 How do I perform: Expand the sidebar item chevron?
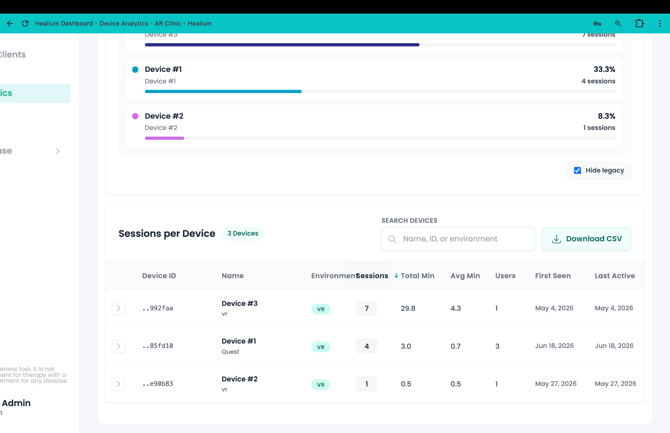pyautogui.click(x=58, y=151)
